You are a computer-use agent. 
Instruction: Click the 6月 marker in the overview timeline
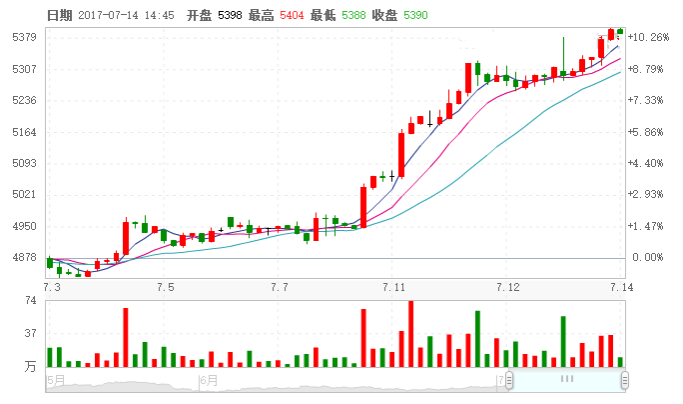pos(209,380)
